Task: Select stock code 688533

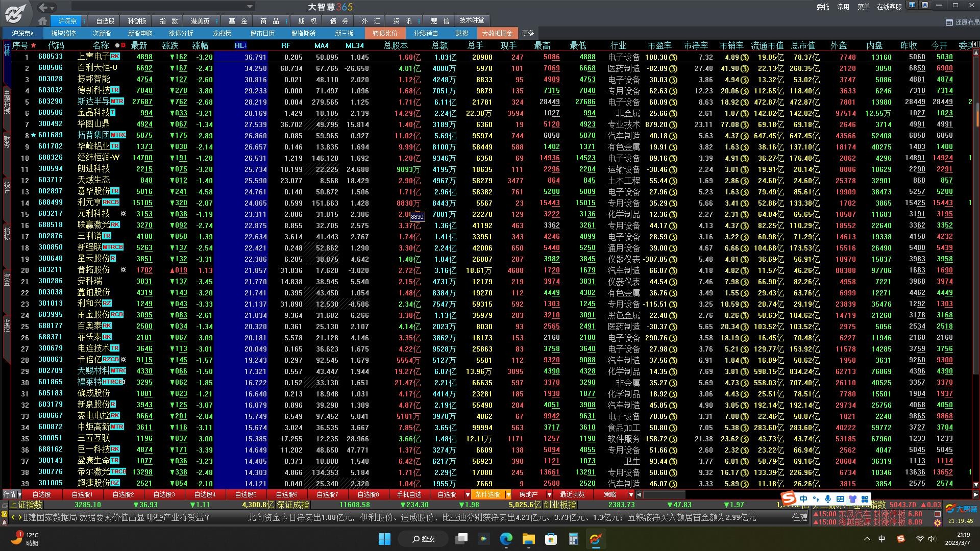Action: pyautogui.click(x=51, y=57)
